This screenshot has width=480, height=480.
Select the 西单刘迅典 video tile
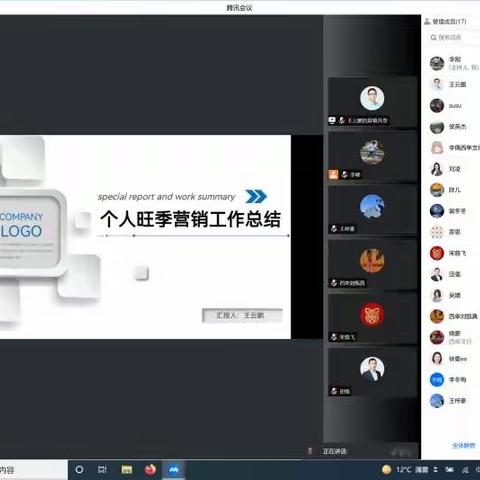pyautogui.click(x=373, y=264)
